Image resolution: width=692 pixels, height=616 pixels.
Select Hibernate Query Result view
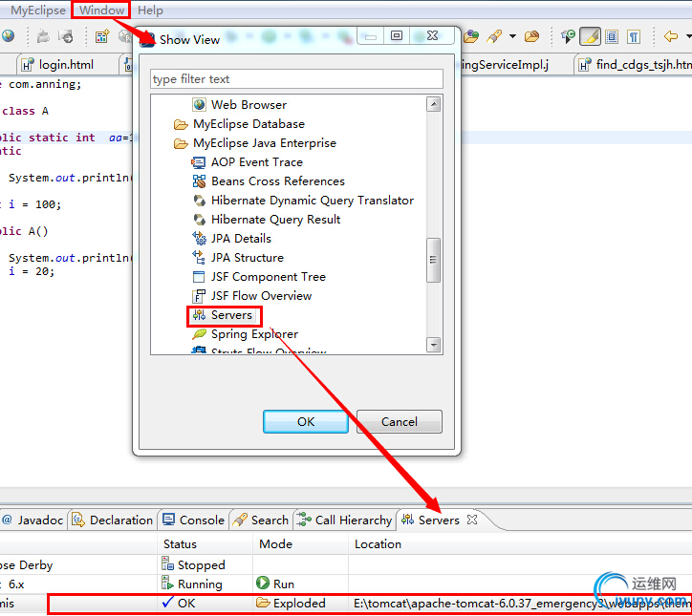(276, 220)
